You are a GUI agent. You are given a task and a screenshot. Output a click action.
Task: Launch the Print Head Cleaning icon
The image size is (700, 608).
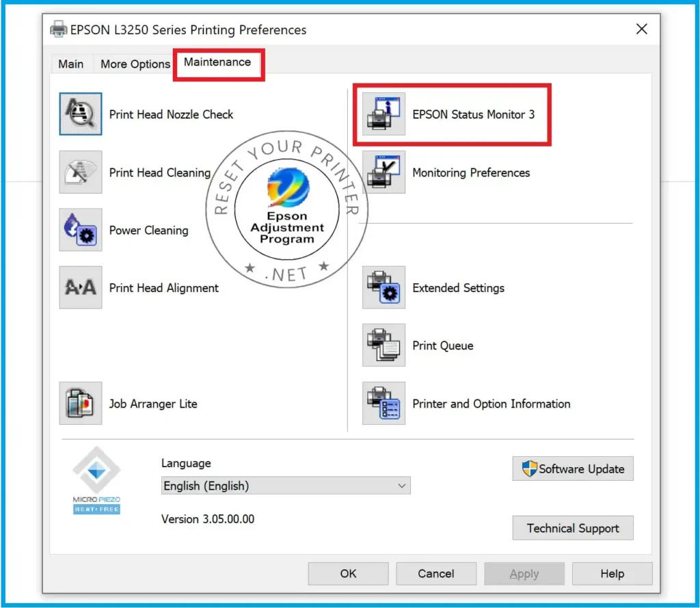pyautogui.click(x=81, y=172)
